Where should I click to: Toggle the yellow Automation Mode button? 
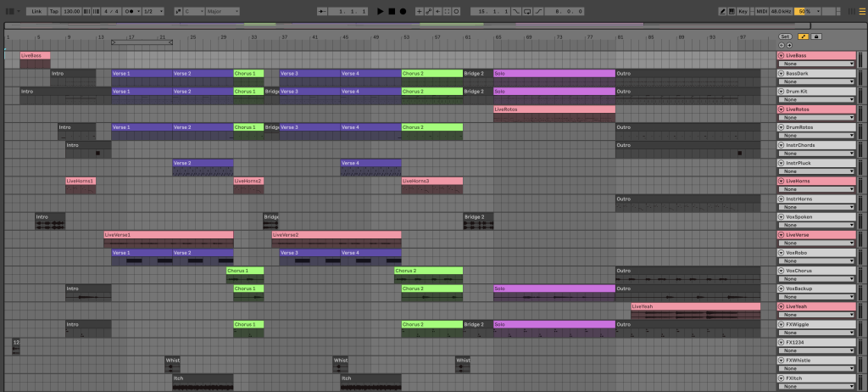(x=802, y=36)
